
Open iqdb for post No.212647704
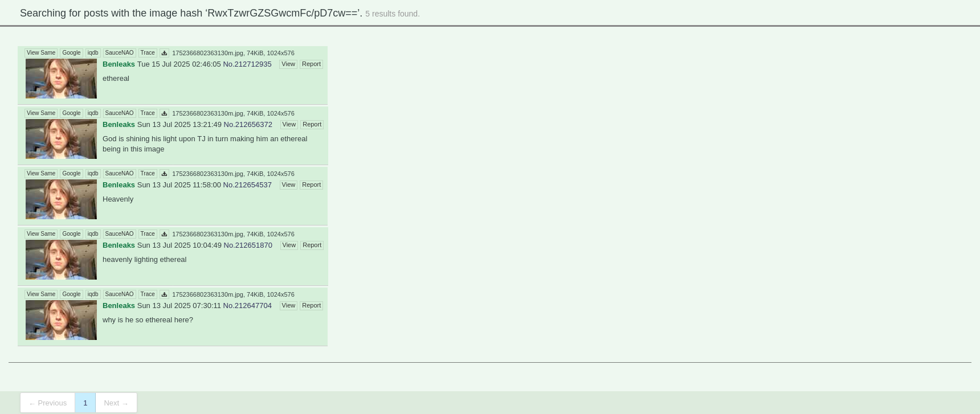pos(93,294)
